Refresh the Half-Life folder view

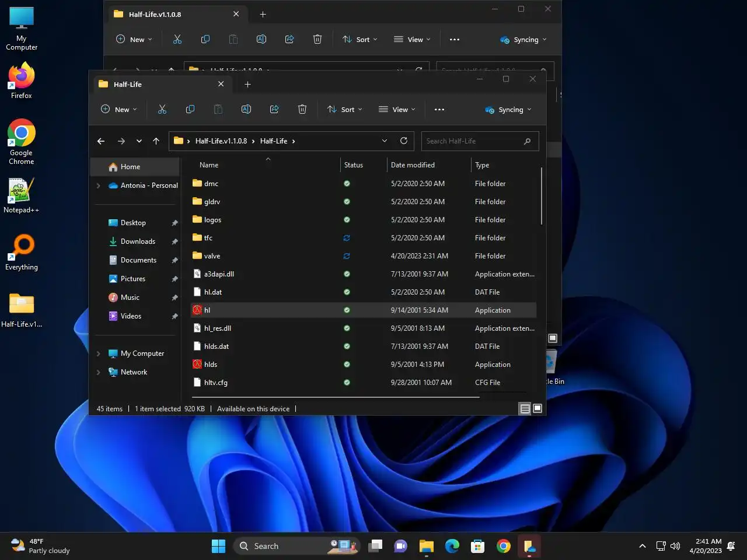(x=403, y=141)
